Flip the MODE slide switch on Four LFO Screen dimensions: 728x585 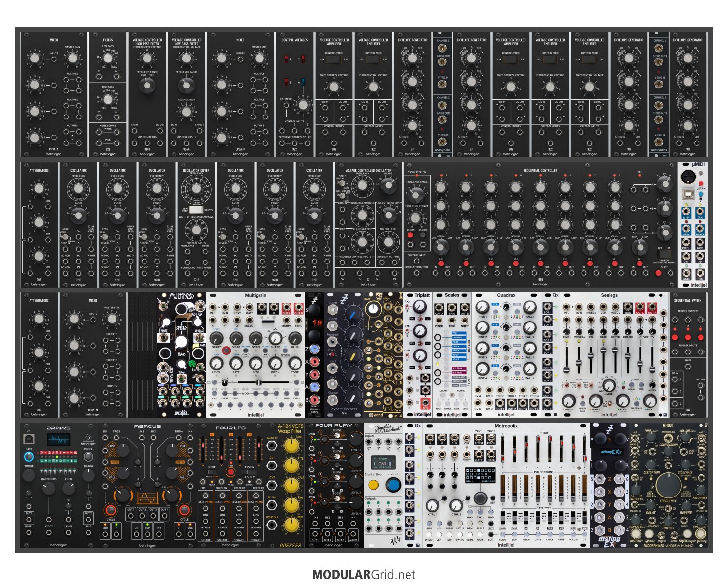coord(212,472)
